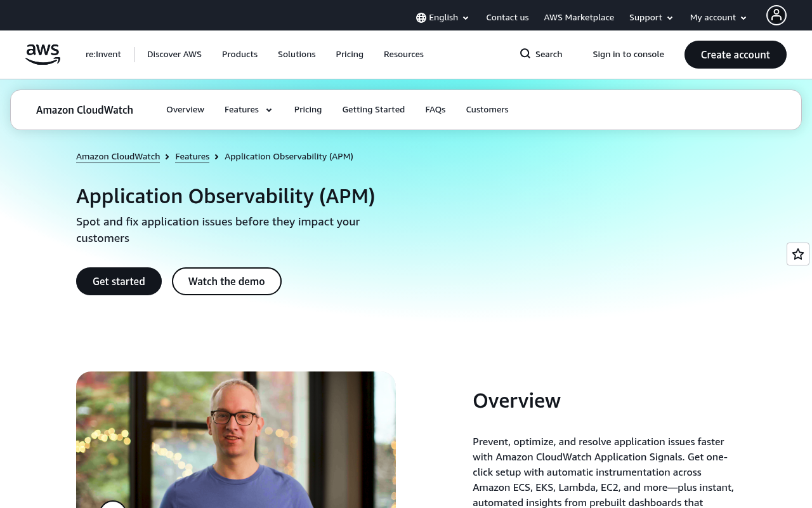
Task: Click Amazon CloudWatch product title
Action: point(84,110)
